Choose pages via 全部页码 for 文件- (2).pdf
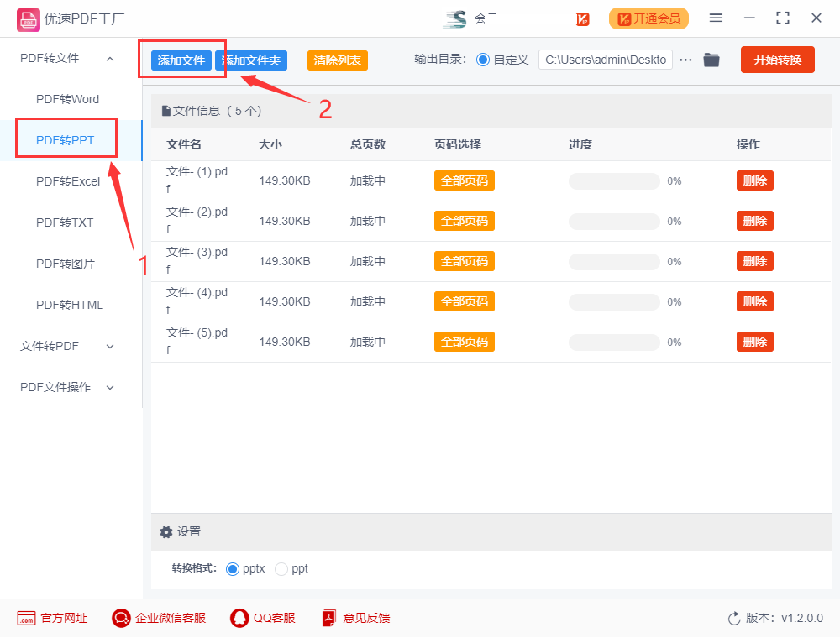Image resolution: width=840 pixels, height=638 pixels. pos(464,221)
